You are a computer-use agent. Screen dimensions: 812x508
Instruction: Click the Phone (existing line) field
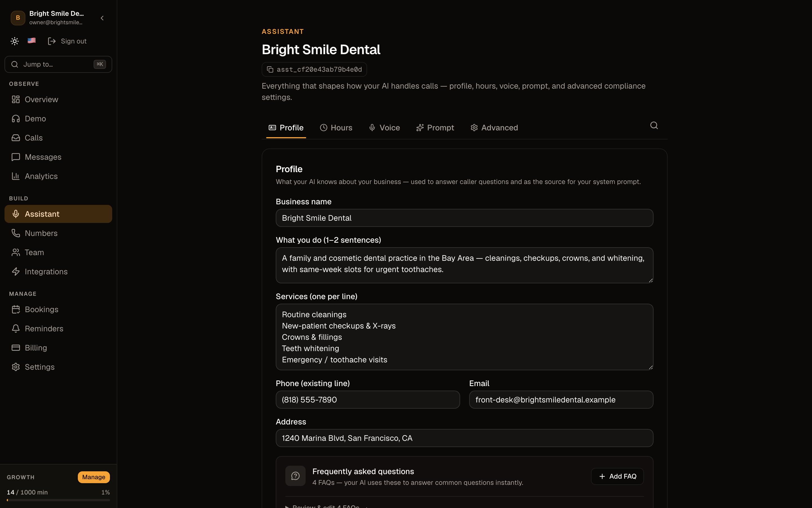368,400
